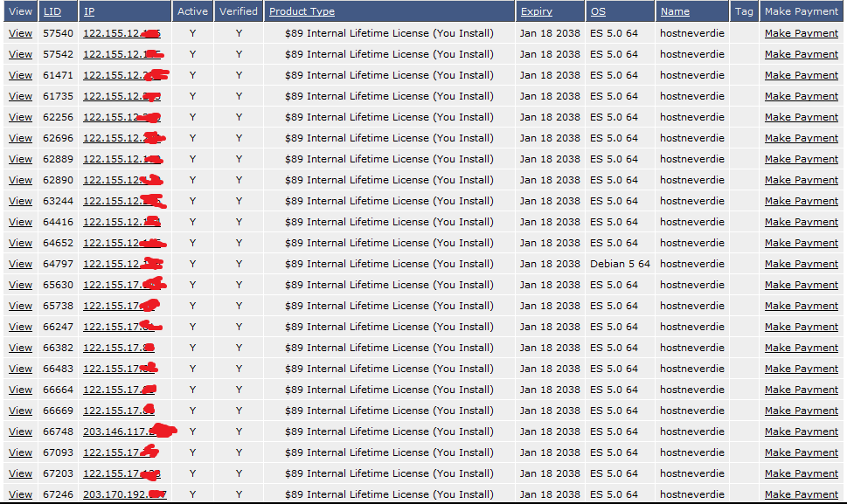
Task: Open View link for license 57540
Action: coord(20,33)
